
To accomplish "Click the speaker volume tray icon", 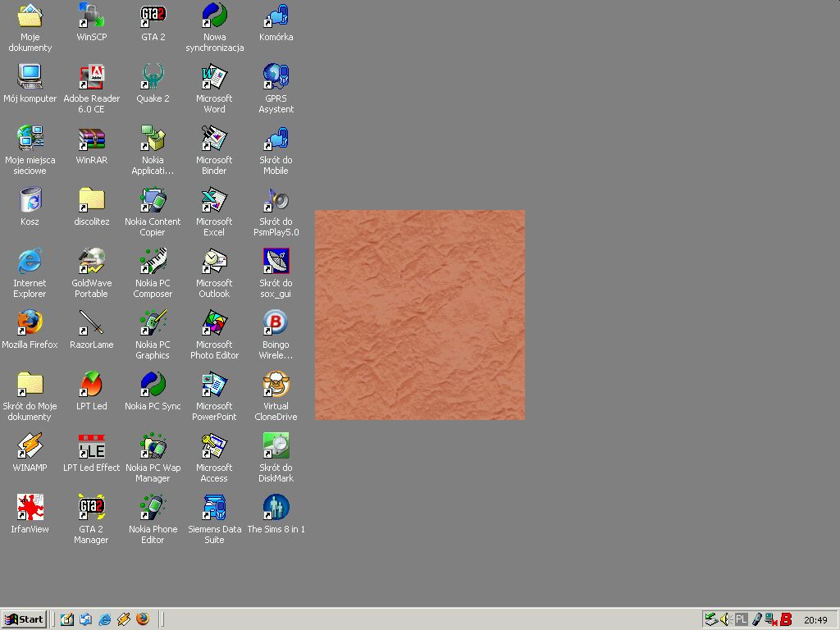I will coord(725,619).
